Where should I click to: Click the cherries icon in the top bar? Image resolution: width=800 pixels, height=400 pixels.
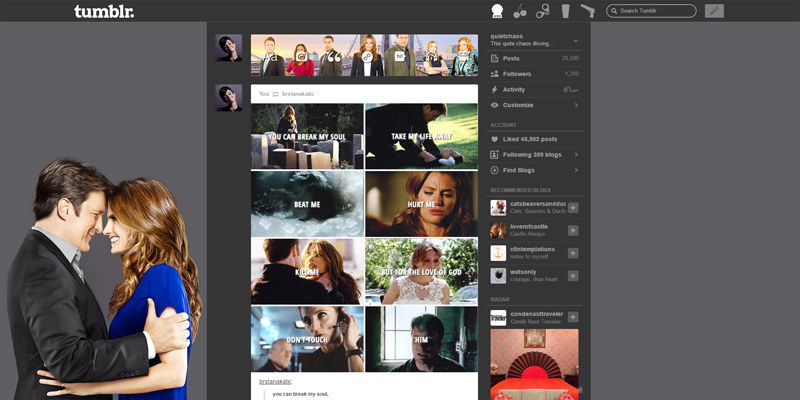click(x=519, y=11)
